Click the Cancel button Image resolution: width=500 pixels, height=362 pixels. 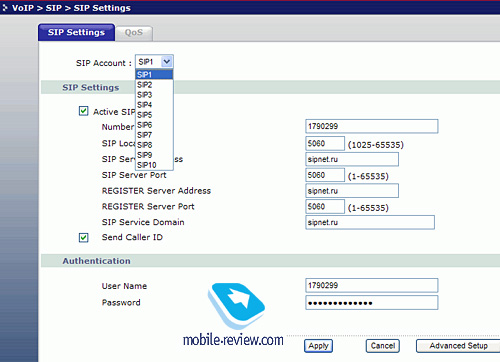(383, 346)
